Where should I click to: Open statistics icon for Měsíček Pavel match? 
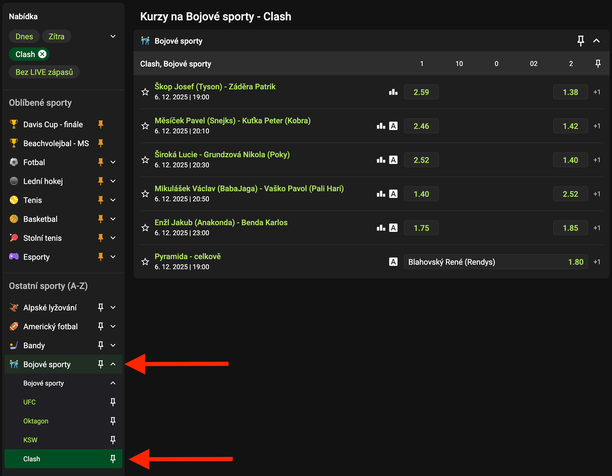[381, 126]
